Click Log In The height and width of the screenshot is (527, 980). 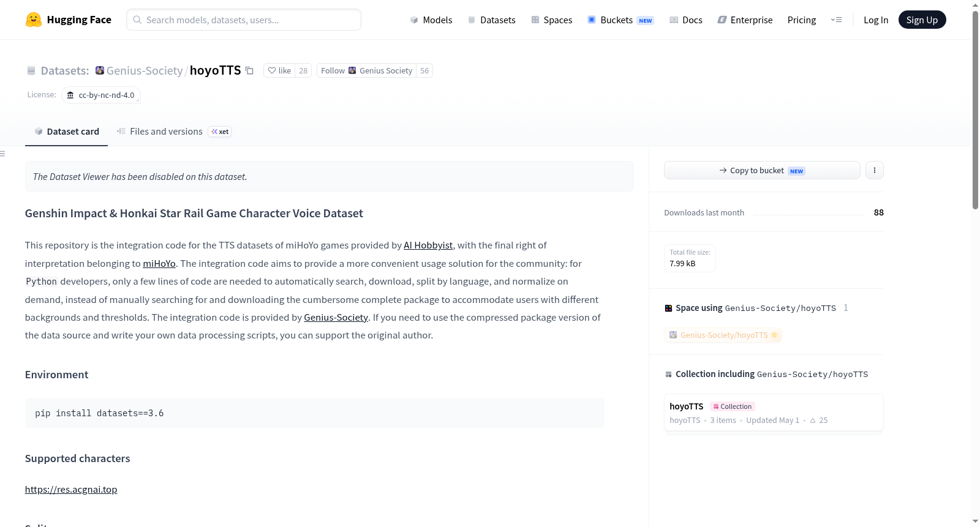(876, 20)
